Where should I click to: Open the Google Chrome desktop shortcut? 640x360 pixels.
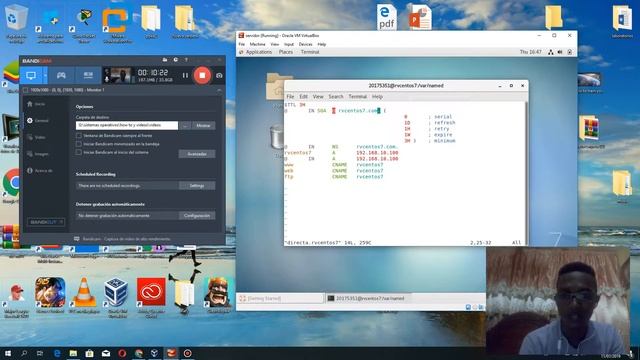[11, 186]
